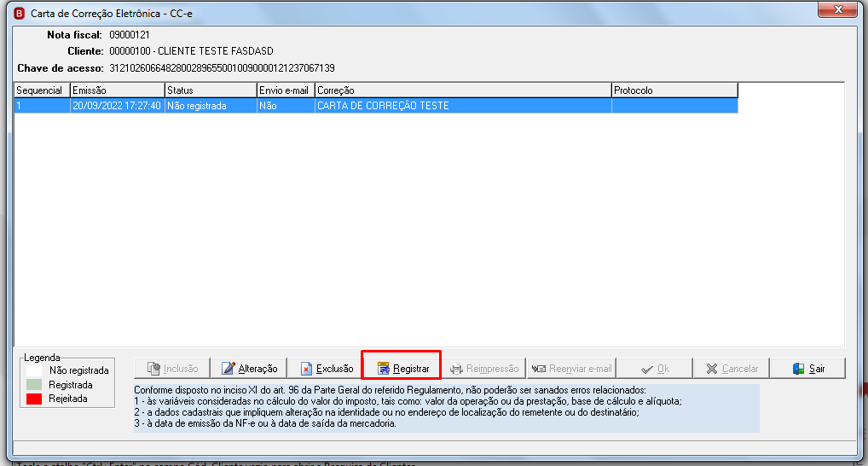Click the window title 'Carta de Correção Eletrônica - CC-e'
The height and width of the screenshot is (466, 868).
tap(111, 14)
